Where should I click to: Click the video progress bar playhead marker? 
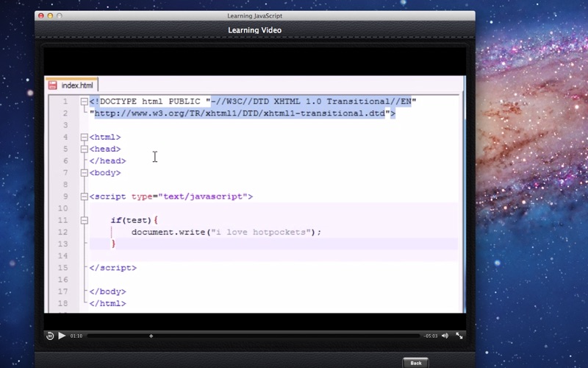click(151, 336)
